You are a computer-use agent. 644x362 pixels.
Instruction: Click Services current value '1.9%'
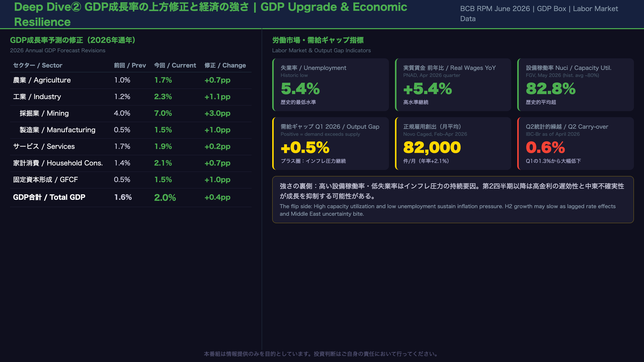point(163,147)
